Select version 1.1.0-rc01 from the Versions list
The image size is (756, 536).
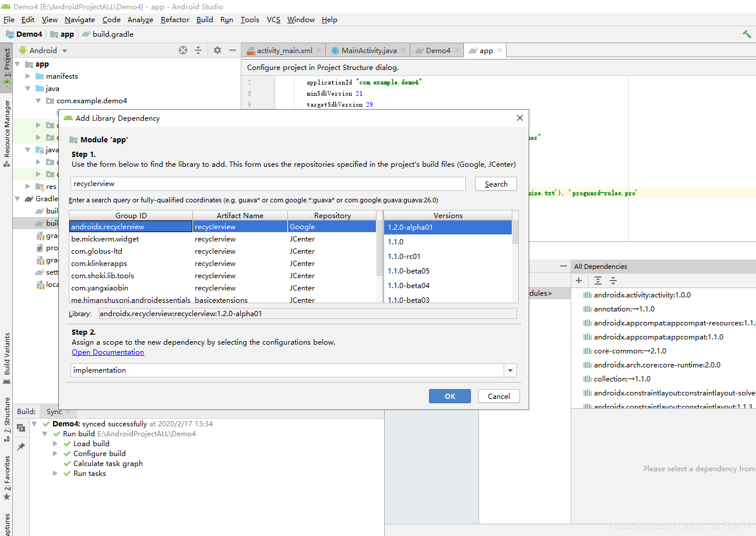point(408,256)
